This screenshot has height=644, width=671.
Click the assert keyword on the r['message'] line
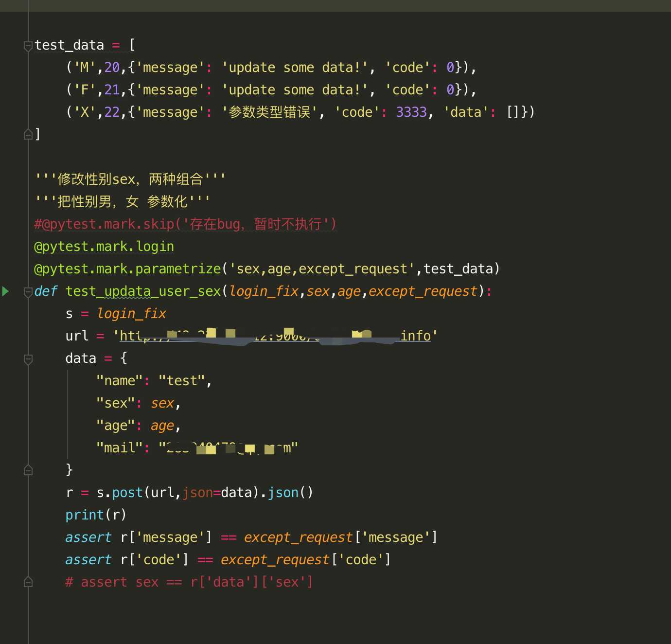click(88, 537)
